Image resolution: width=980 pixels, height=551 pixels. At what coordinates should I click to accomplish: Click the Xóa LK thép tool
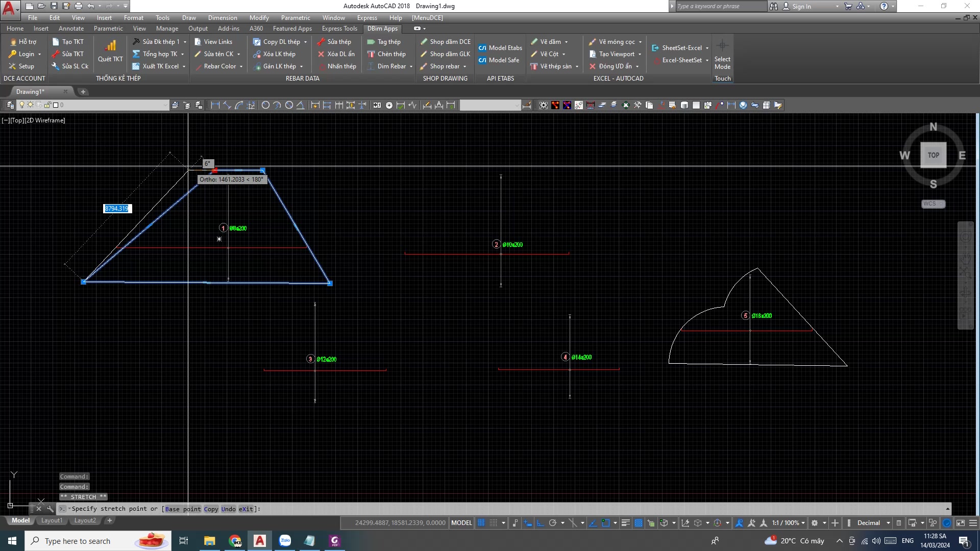pyautogui.click(x=275, y=54)
